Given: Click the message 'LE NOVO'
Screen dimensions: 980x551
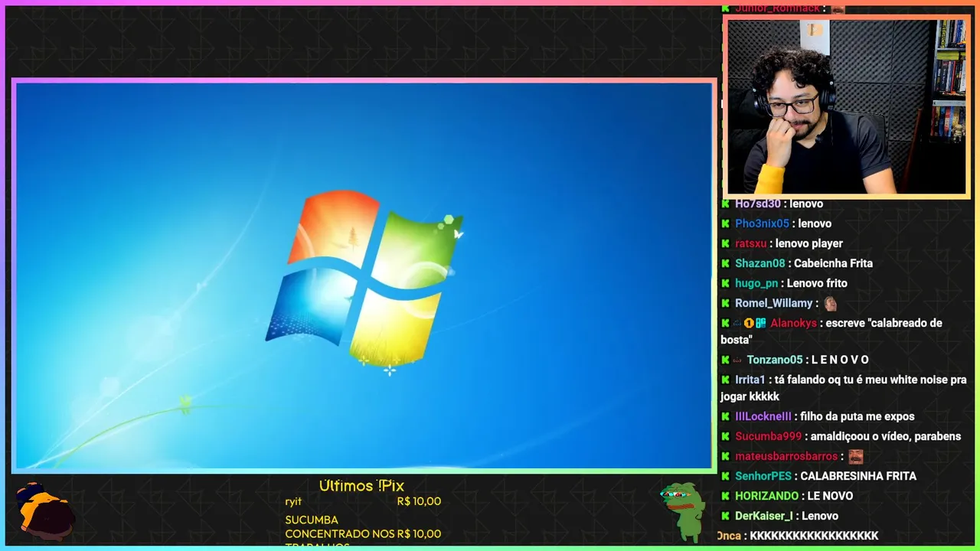Looking at the screenshot, I should 830,496.
